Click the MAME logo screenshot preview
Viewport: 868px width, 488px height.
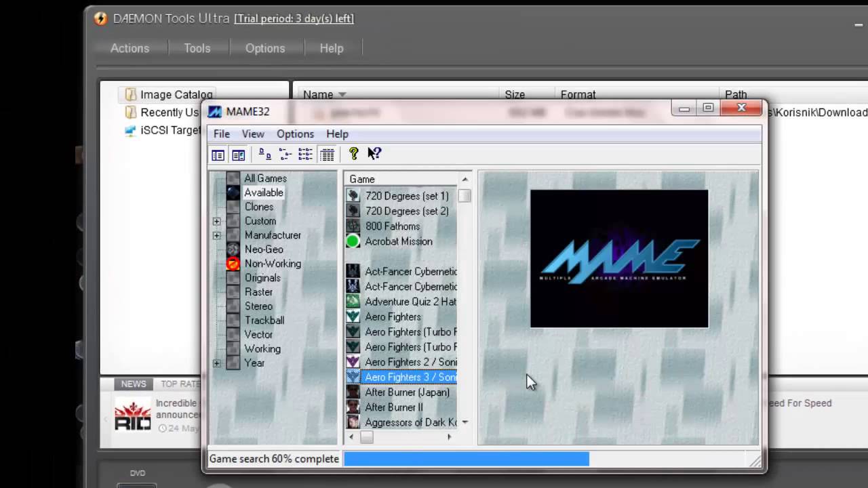619,259
